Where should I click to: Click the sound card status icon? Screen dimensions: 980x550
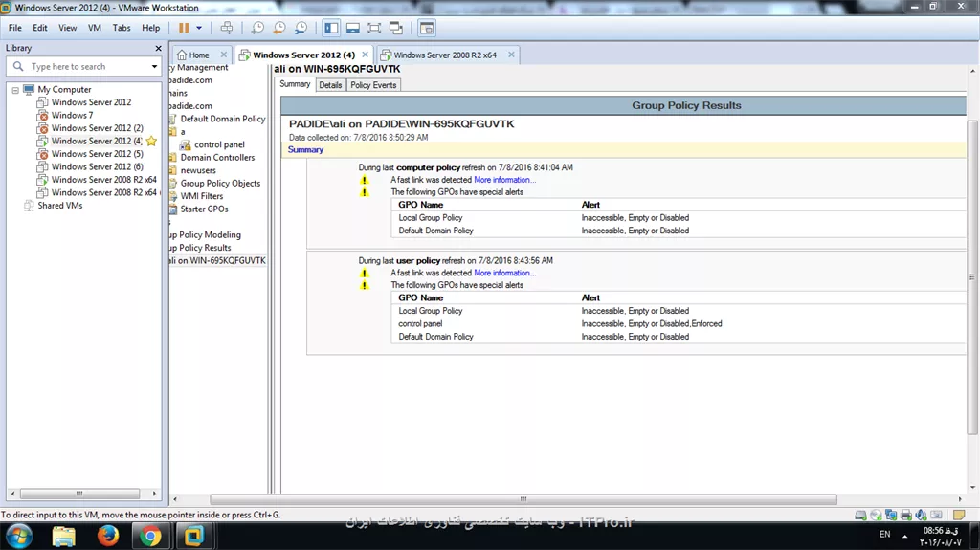[x=921, y=515]
